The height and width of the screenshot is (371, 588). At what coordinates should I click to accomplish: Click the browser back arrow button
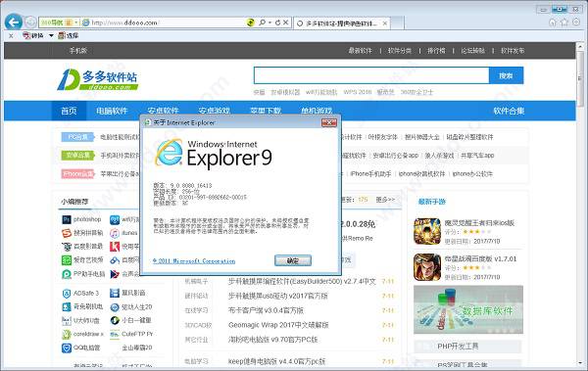pyautogui.click(x=14, y=23)
